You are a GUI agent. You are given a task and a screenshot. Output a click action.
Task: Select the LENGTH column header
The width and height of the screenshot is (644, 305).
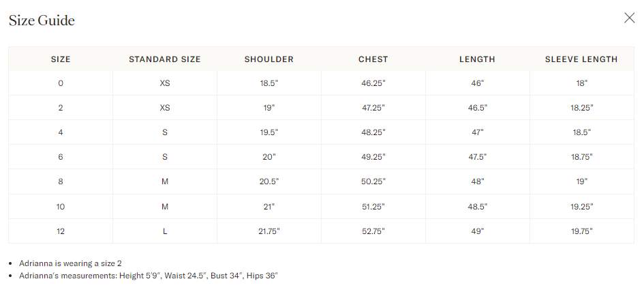[477, 59]
